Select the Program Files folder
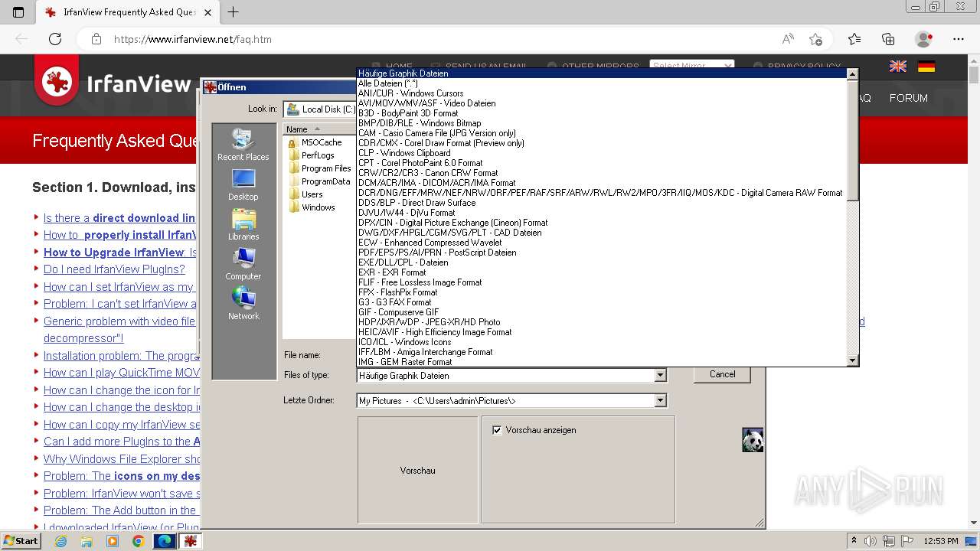This screenshot has width=980, height=551. point(319,168)
